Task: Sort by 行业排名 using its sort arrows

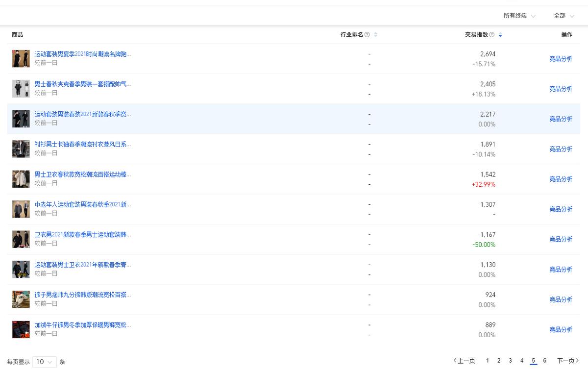Action: (376, 35)
